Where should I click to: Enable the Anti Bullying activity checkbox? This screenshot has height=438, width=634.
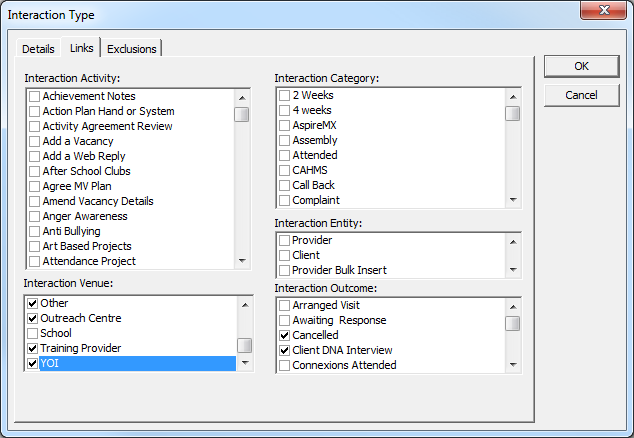(x=35, y=232)
